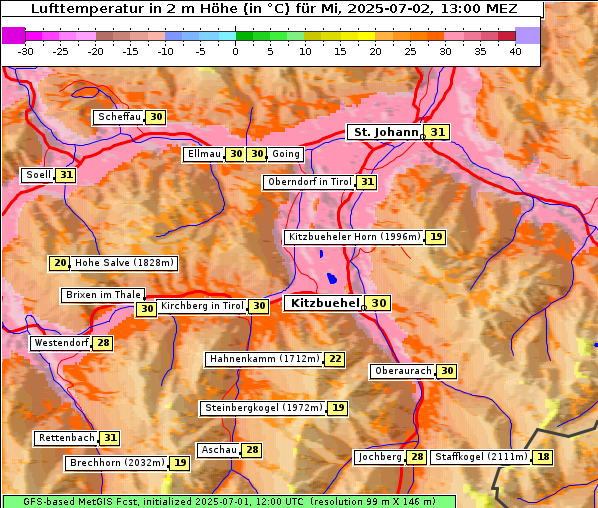The height and width of the screenshot is (508, 598).
Task: Select the Hohe Salve temperature box 20
Action: (59, 263)
